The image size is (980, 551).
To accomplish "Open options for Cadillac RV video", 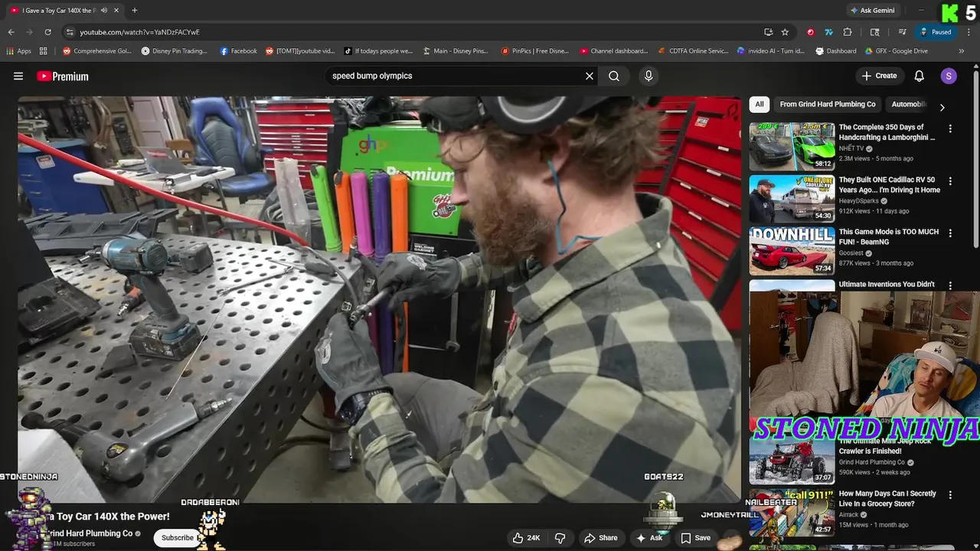I will click(950, 181).
